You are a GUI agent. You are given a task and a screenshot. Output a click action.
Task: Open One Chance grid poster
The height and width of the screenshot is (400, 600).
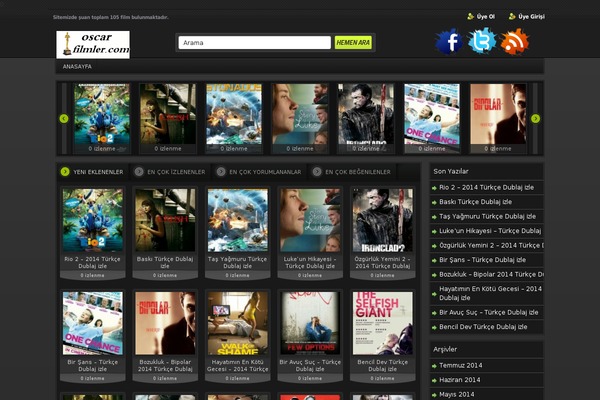point(93,323)
